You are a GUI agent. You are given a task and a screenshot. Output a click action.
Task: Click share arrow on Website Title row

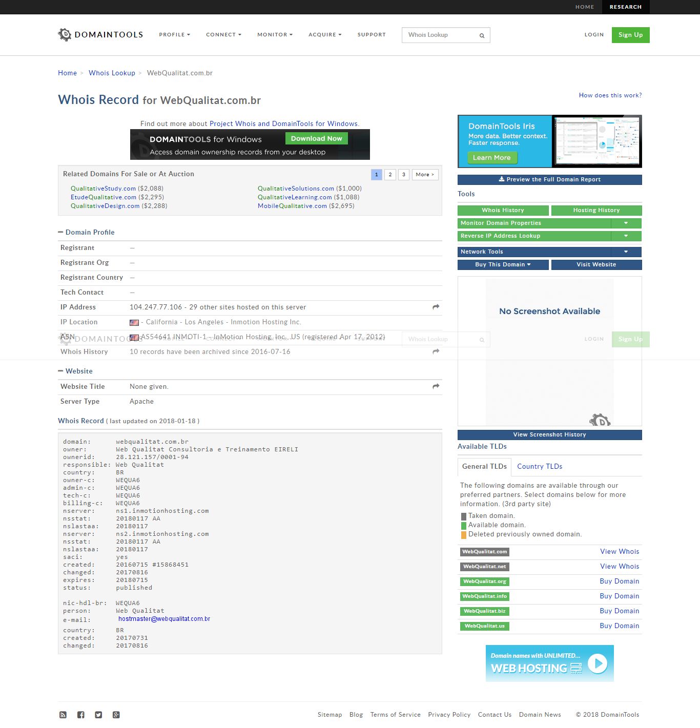click(436, 386)
